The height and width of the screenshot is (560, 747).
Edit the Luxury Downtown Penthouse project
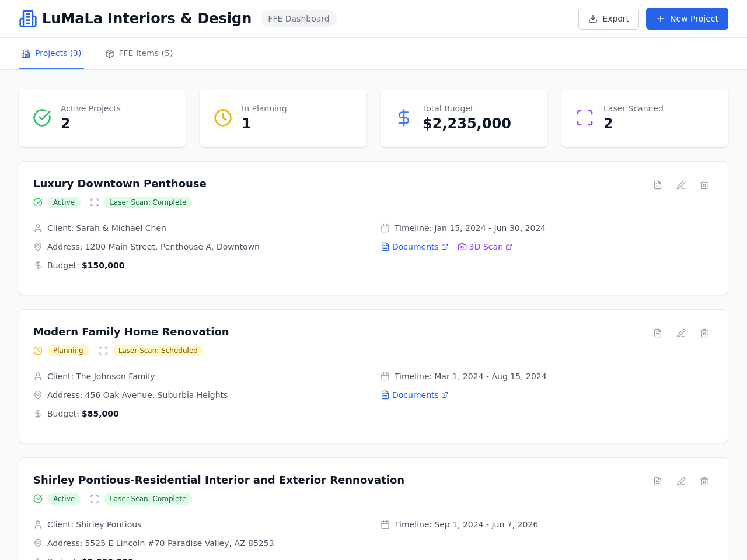coord(681,185)
